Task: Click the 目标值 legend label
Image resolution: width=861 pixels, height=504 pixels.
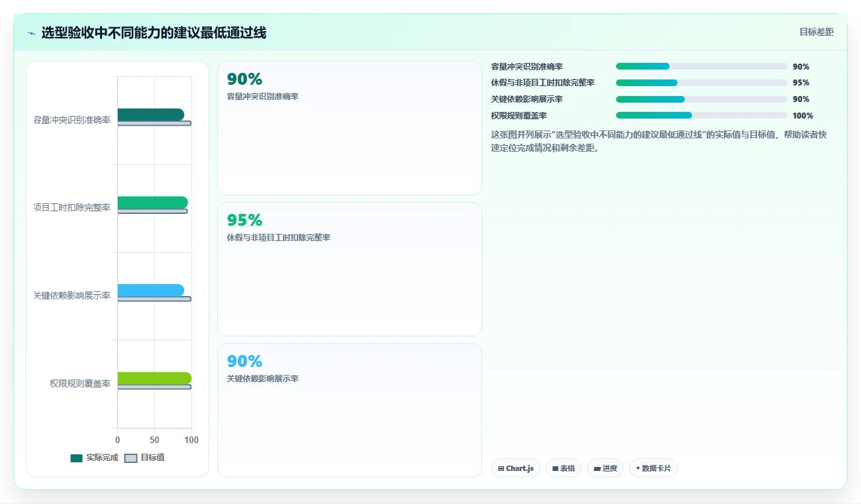Action: click(x=152, y=458)
